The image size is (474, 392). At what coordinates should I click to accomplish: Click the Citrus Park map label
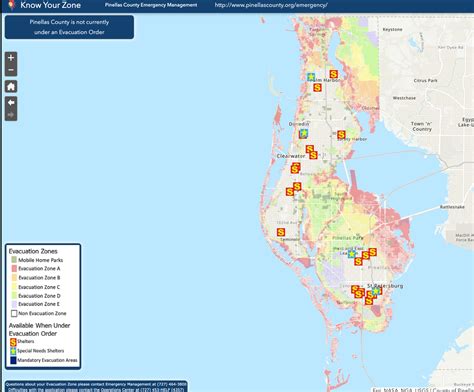(x=425, y=81)
